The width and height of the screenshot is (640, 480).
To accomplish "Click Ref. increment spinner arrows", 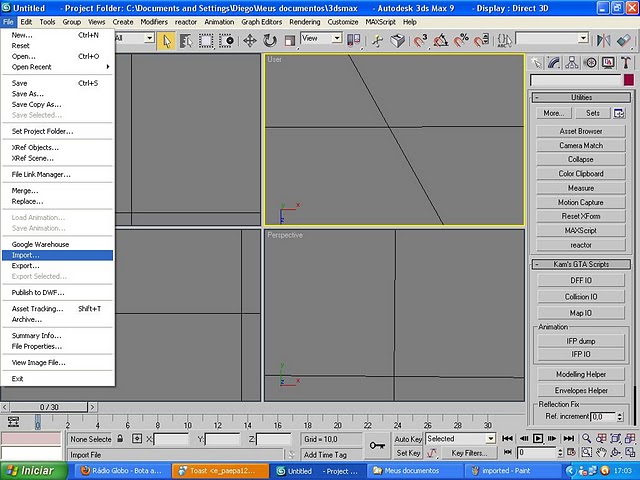I will [x=620, y=417].
